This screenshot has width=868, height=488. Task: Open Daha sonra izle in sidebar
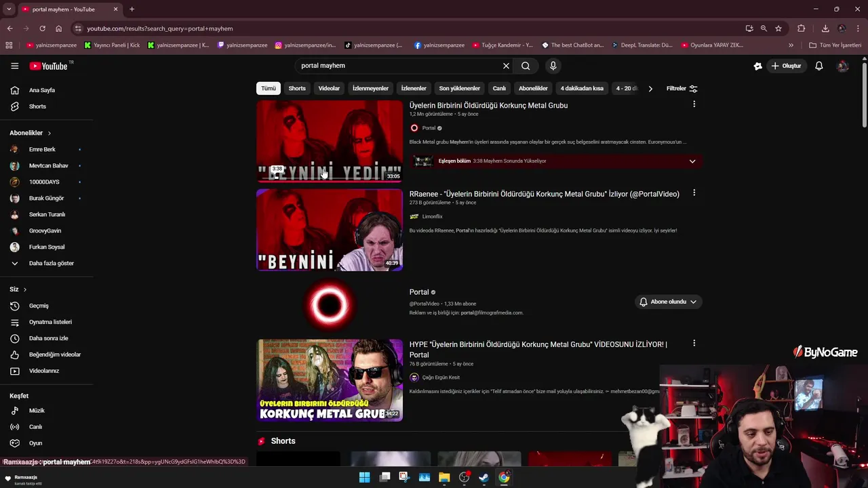pos(47,338)
